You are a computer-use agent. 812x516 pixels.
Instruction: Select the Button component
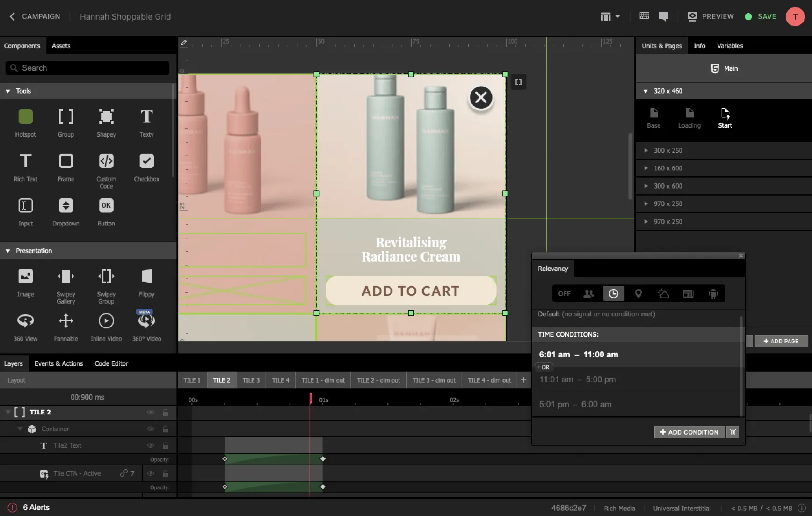pos(106,211)
